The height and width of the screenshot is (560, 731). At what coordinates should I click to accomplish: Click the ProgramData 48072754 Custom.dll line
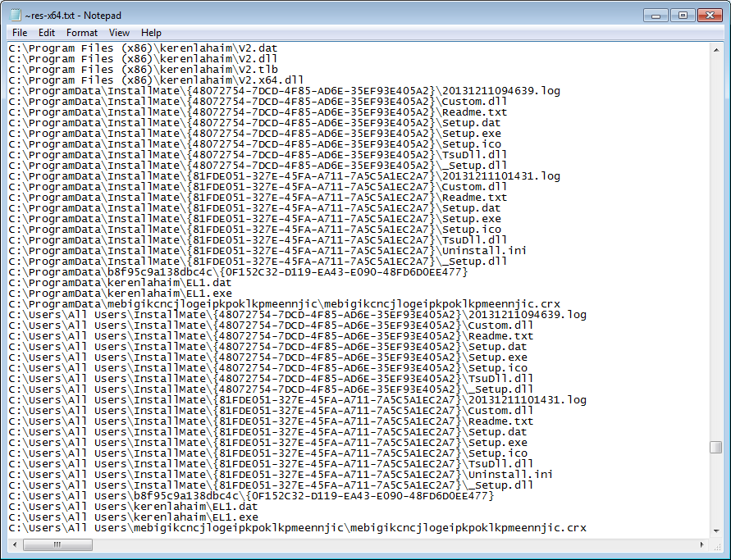258,102
